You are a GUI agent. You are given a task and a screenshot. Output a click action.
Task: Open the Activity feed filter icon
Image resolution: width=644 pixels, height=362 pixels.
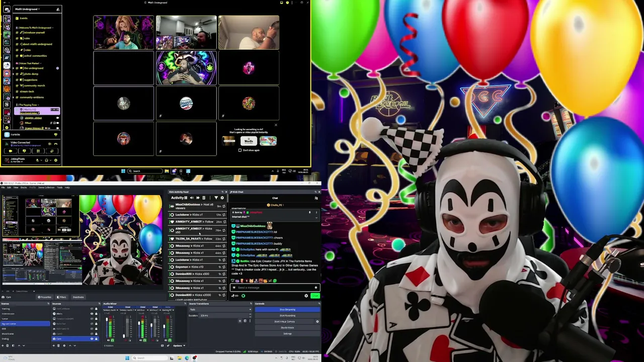[x=216, y=198]
